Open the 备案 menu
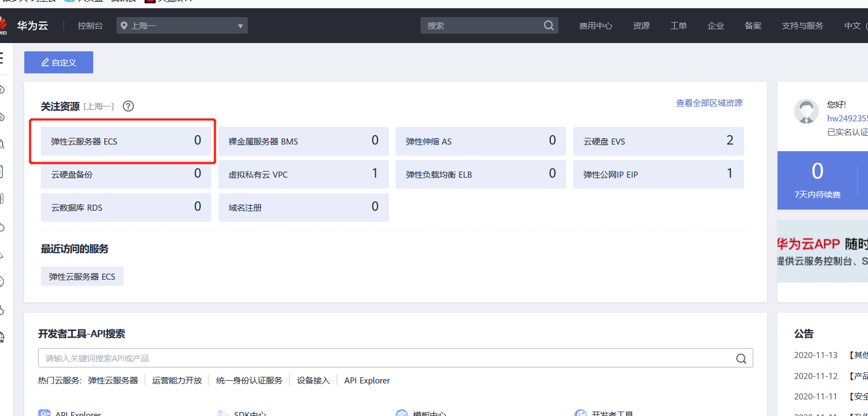The height and width of the screenshot is (416, 868). point(753,25)
